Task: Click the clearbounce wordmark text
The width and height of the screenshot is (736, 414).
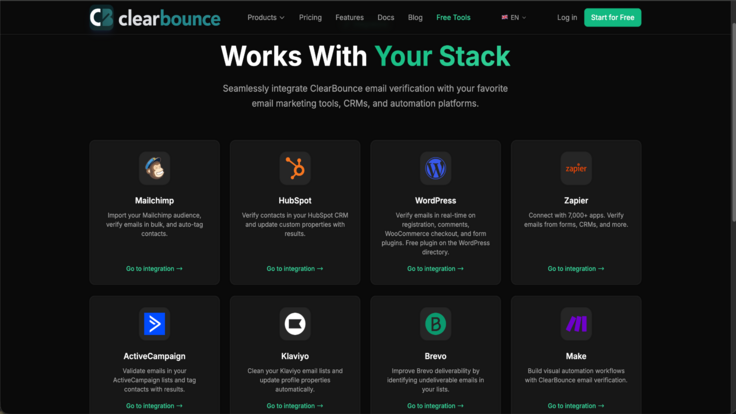Action: click(x=169, y=19)
